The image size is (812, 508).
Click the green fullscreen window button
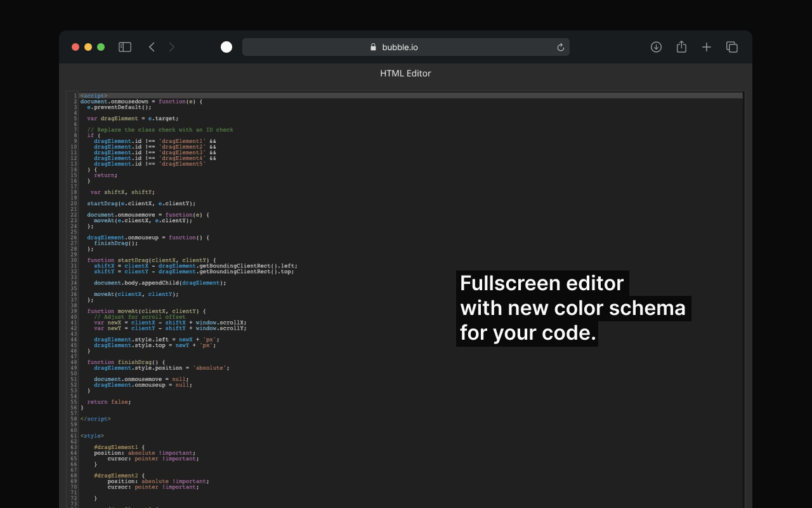click(101, 47)
